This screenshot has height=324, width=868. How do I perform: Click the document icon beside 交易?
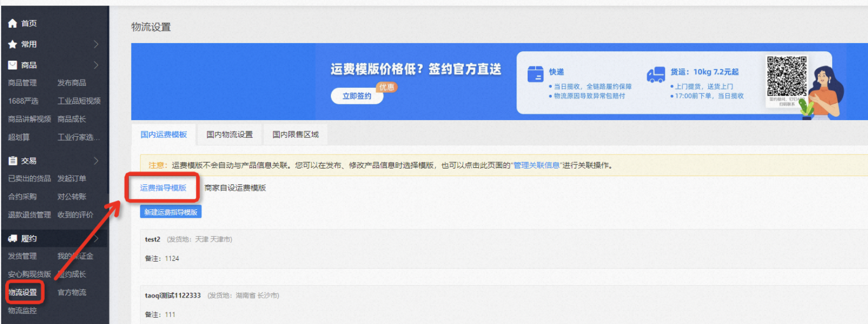12,161
